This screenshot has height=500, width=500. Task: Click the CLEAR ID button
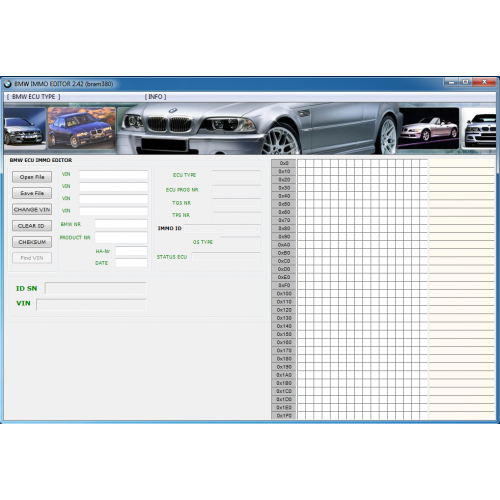point(32,226)
